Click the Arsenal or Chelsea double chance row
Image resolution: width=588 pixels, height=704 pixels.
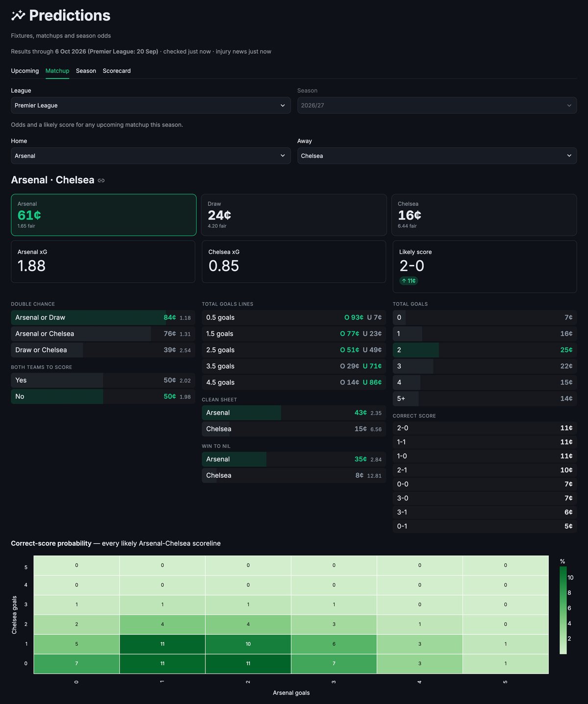coord(103,334)
